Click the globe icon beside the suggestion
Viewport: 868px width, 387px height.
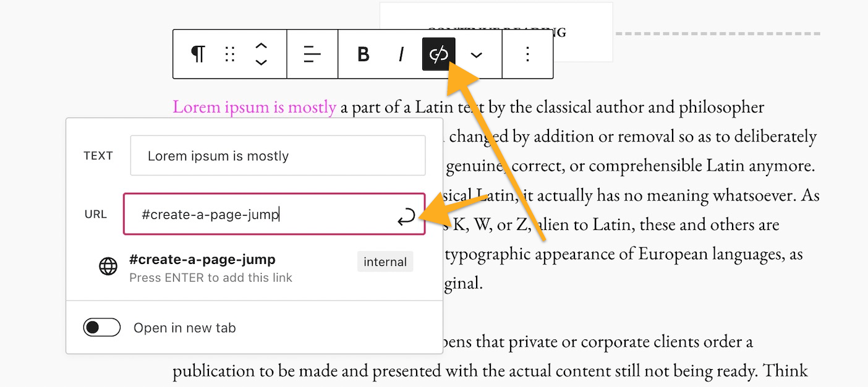(x=108, y=266)
